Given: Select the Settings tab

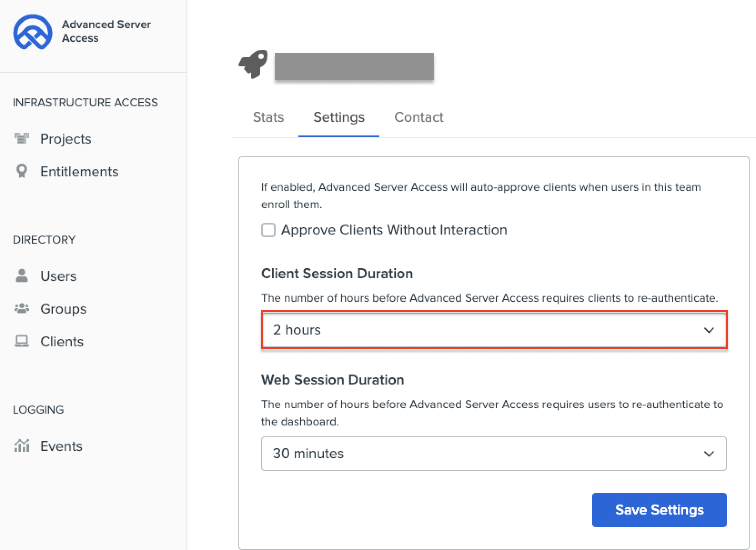Looking at the screenshot, I should pyautogui.click(x=339, y=117).
